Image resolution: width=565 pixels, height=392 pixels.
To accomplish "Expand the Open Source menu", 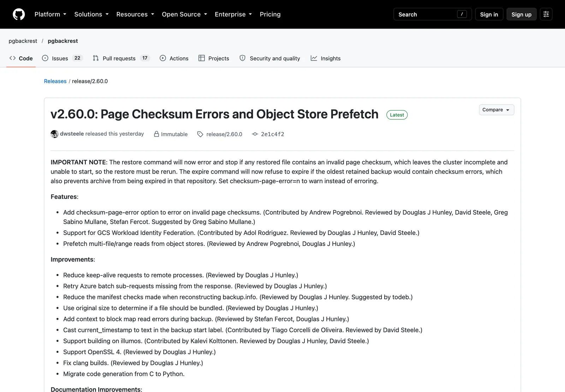I will click(184, 14).
